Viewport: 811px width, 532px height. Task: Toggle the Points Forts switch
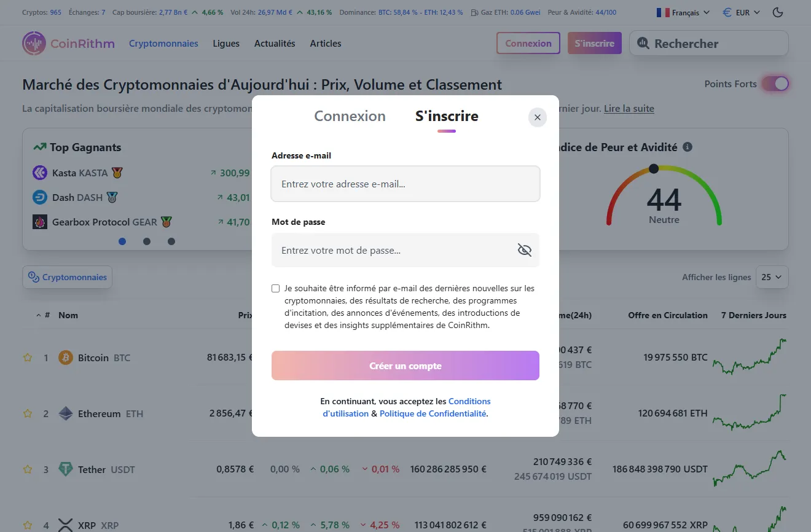point(775,84)
